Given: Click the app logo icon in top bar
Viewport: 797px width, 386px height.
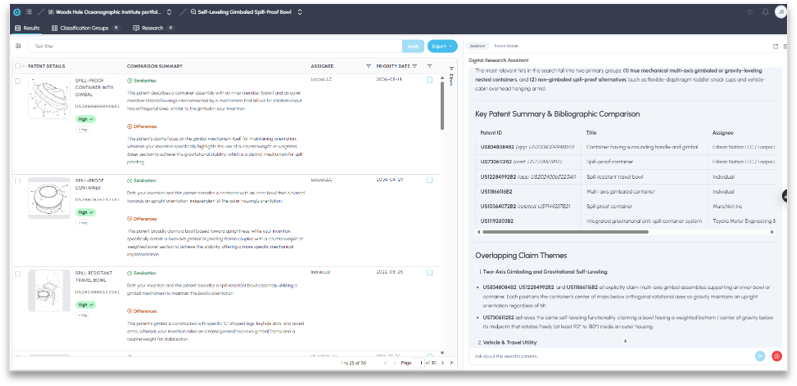Looking at the screenshot, I should (x=16, y=12).
